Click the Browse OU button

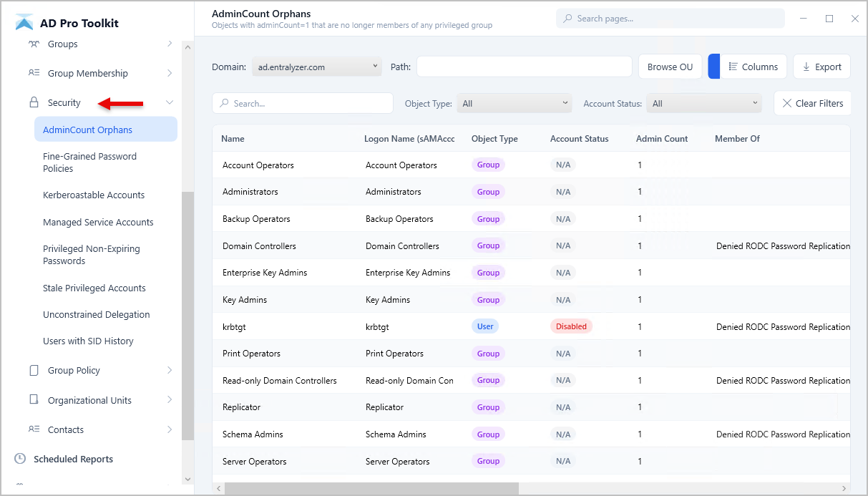(670, 66)
